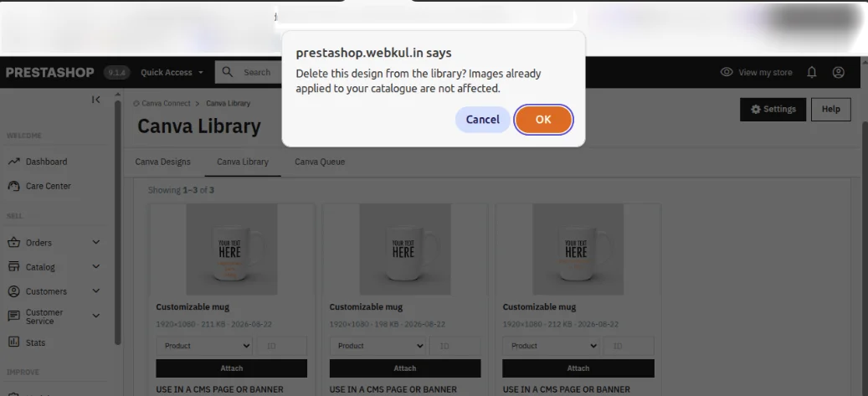The image size is (868, 396).
Task: Open notifications bell icon
Action: click(x=812, y=72)
